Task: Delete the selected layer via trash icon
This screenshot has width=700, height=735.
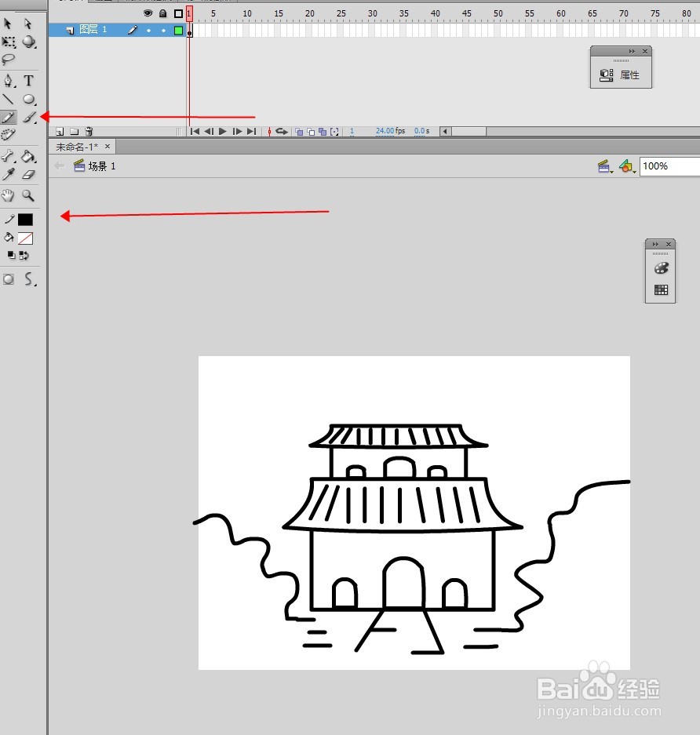Action: (x=89, y=131)
